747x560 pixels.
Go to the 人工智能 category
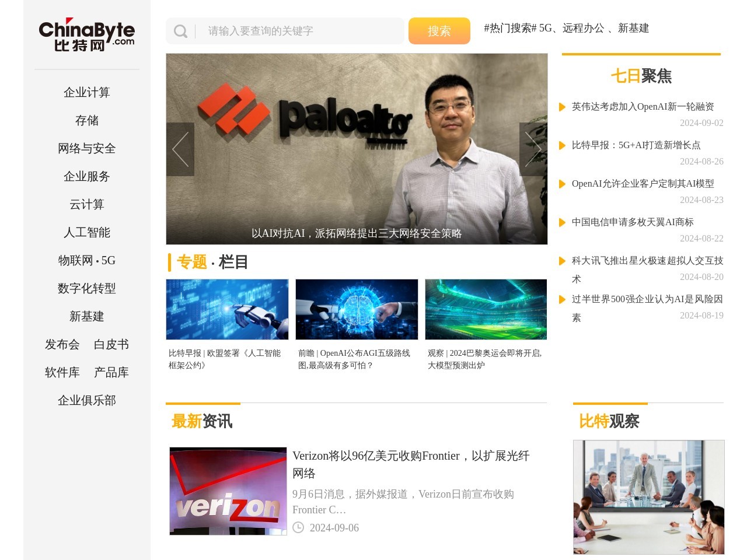86,233
